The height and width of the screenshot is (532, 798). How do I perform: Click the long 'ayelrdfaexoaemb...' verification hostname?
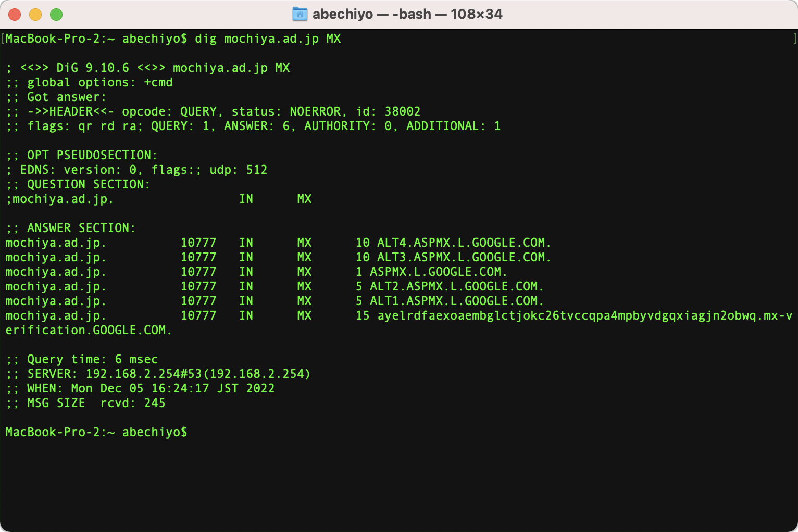[x=585, y=316]
